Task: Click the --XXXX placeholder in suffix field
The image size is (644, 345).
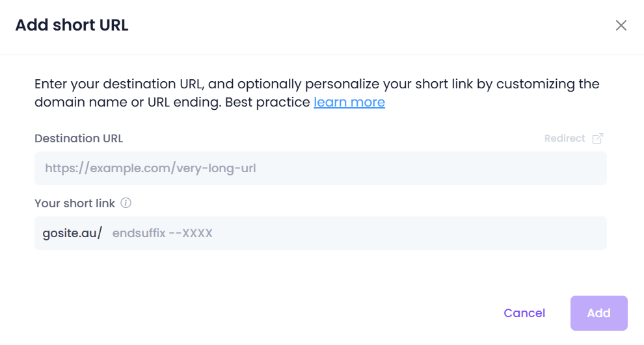Action: coord(191,233)
